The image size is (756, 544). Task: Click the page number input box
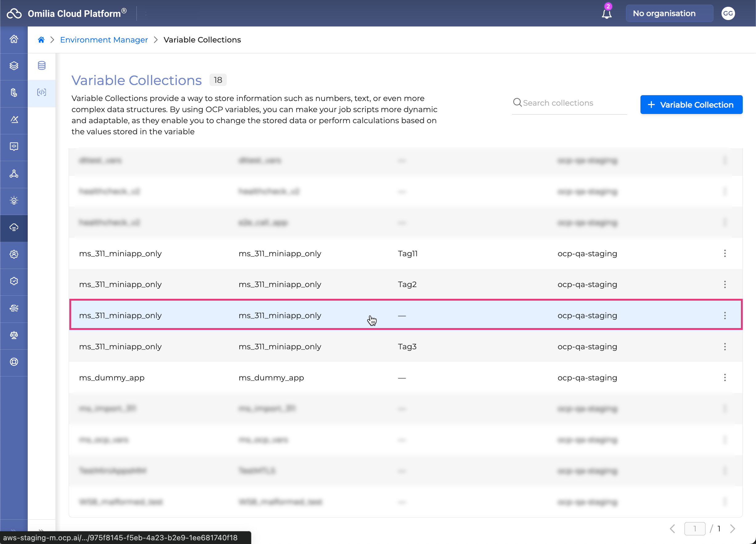click(695, 529)
